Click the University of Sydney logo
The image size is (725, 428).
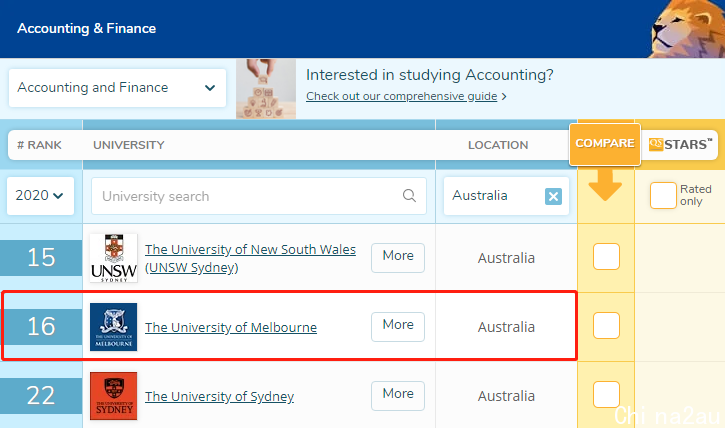coord(113,396)
